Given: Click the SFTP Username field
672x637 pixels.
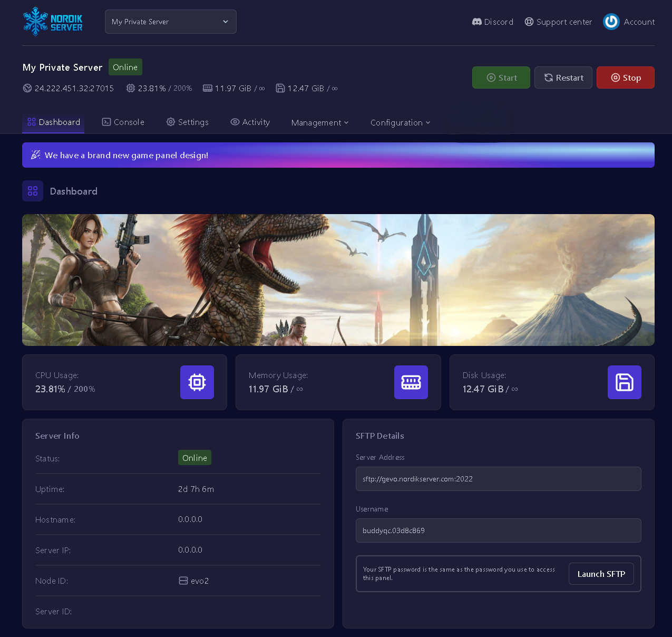Looking at the screenshot, I should pos(499,530).
